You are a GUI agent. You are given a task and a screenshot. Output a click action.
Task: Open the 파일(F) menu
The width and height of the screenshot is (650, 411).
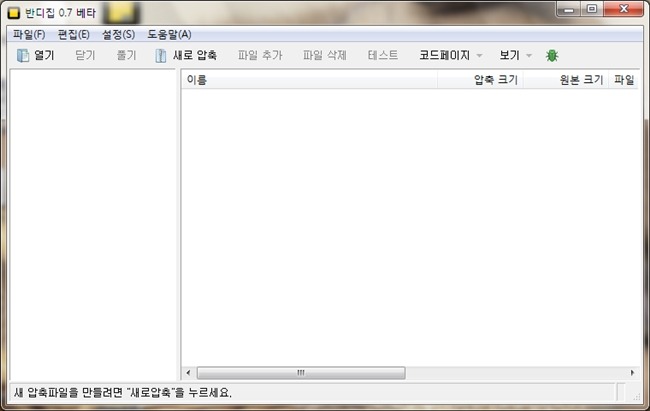pos(29,34)
